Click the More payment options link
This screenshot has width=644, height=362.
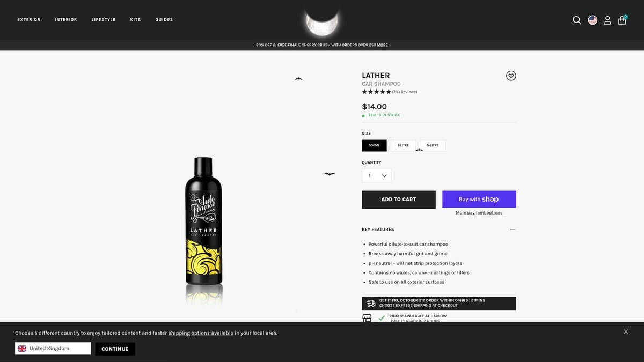tap(479, 213)
